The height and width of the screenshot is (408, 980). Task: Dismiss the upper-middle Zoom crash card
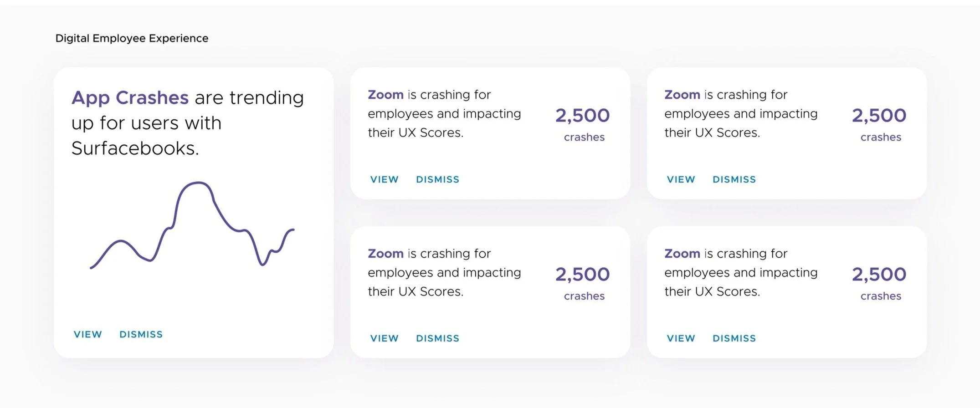point(437,179)
